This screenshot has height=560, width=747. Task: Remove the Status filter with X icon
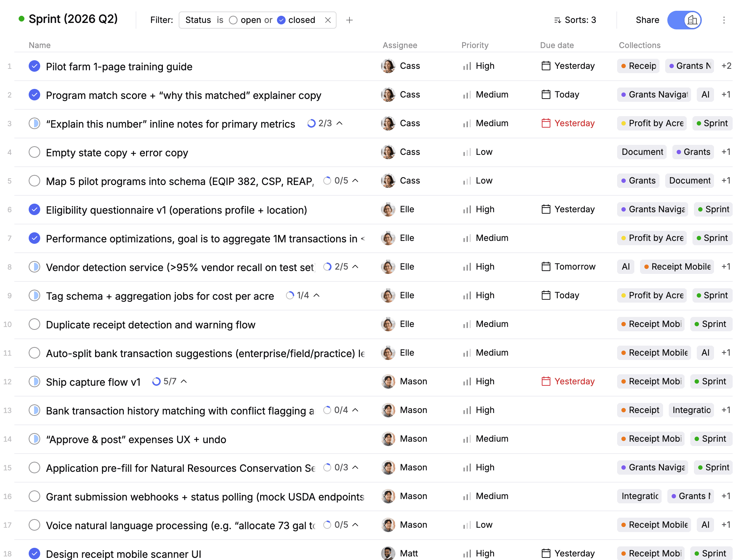point(328,20)
